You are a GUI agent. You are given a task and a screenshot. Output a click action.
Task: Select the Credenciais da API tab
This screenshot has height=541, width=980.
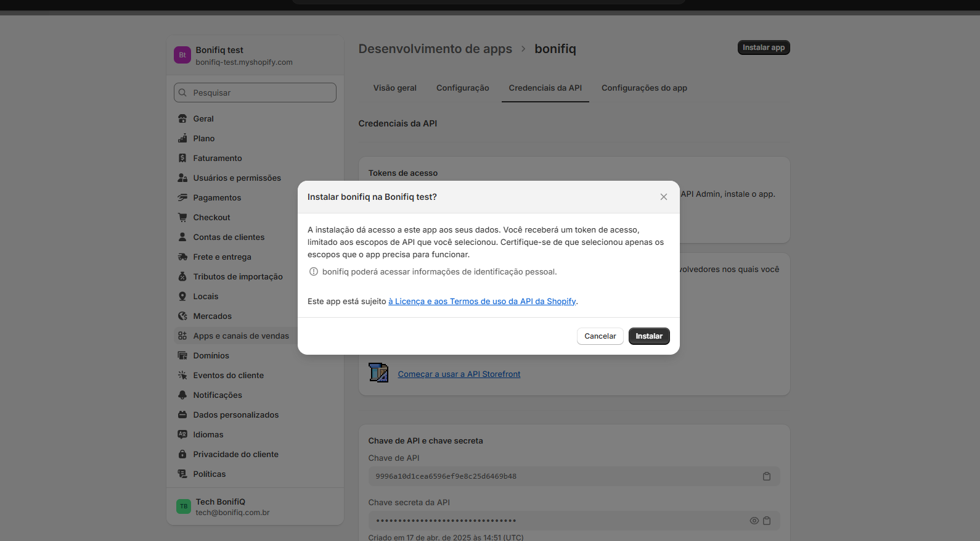pyautogui.click(x=545, y=88)
